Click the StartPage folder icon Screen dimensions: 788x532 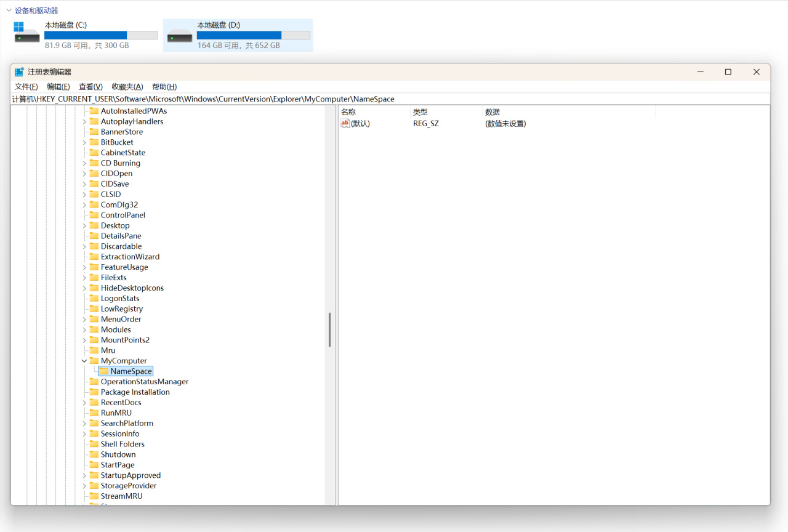tap(94, 465)
